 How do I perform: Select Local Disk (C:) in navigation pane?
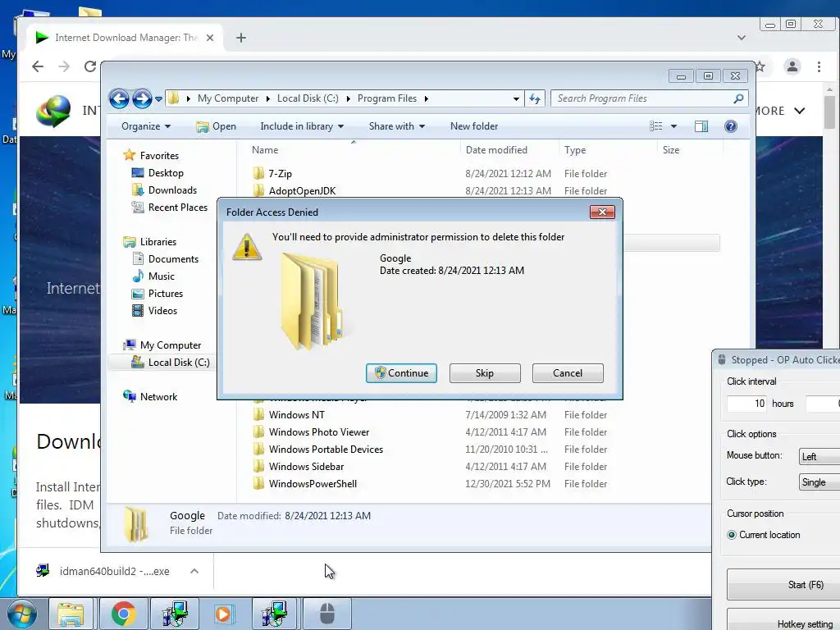point(178,362)
